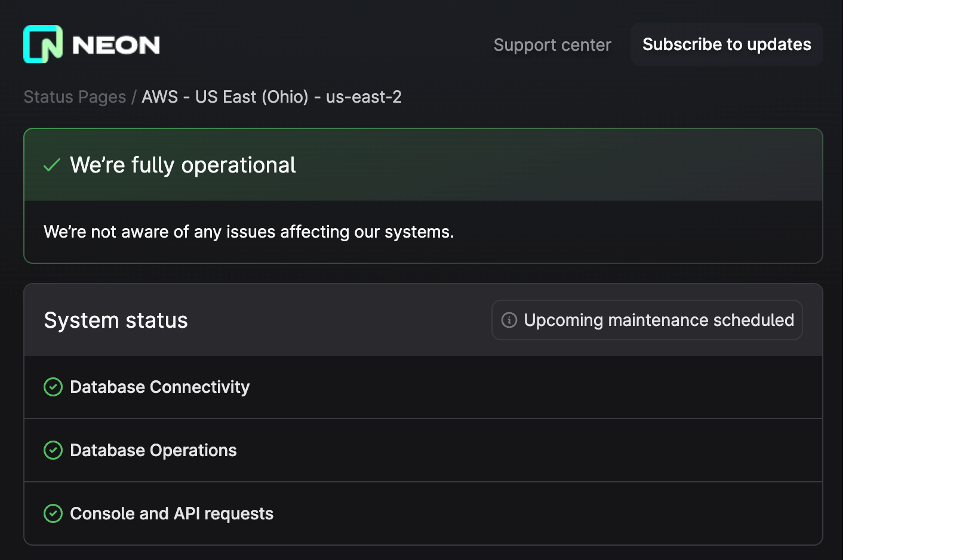Click the Neon logo
The height and width of the screenshot is (560, 978).
point(91,44)
